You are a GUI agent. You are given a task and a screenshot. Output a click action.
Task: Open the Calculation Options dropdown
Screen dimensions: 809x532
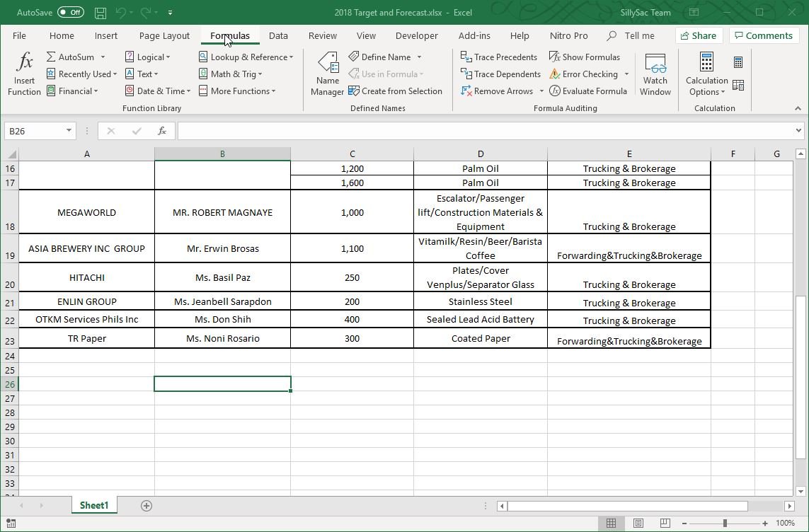(706, 74)
